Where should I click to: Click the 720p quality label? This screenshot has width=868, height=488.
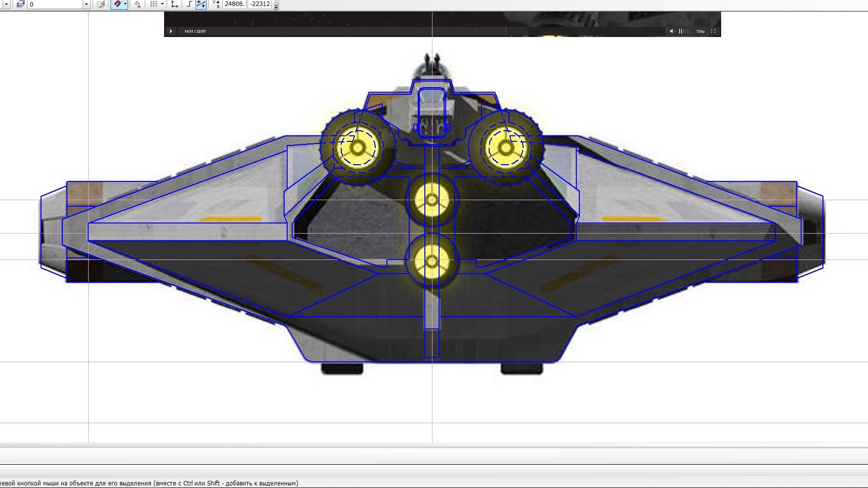700,31
